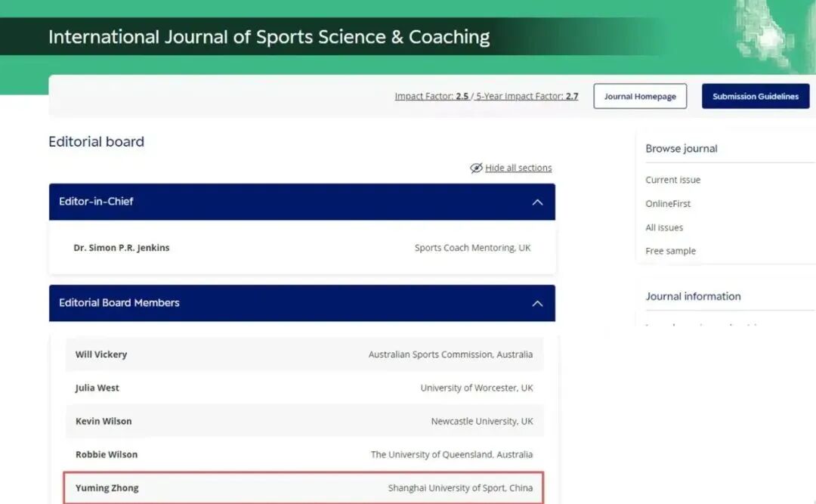The width and height of the screenshot is (816, 504).
Task: Open Submission Guidelines
Action: pos(756,96)
